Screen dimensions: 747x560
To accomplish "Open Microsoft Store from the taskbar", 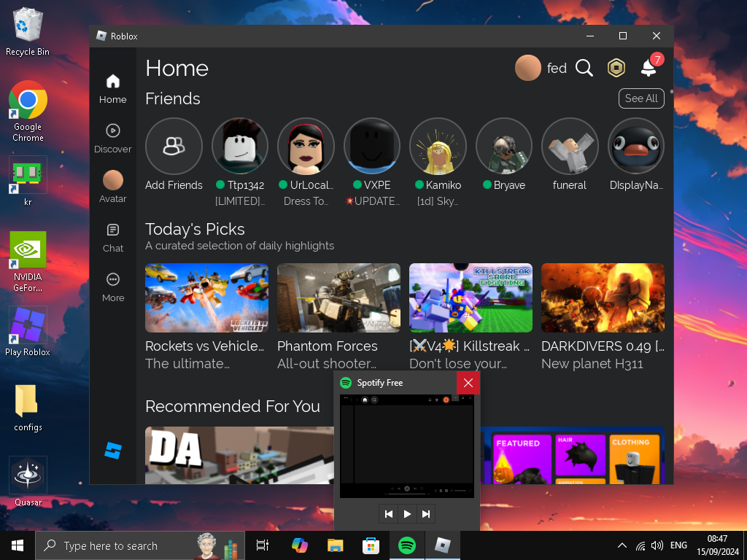I will 371,545.
